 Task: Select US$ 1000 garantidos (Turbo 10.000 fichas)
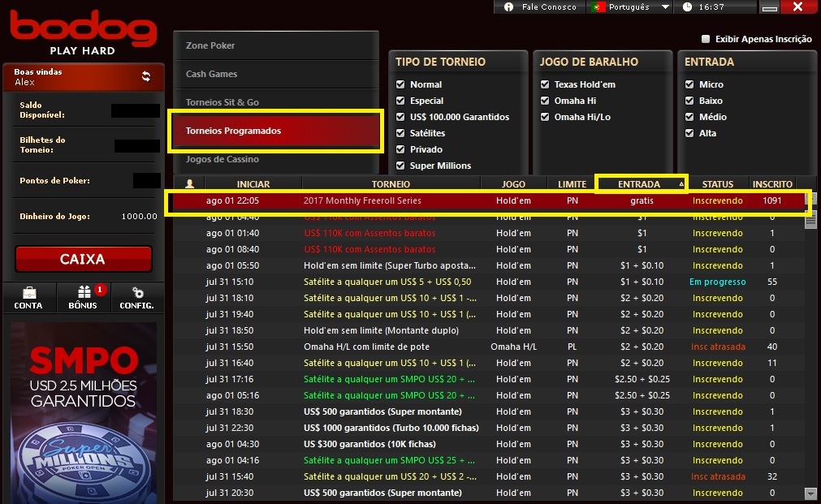pos(489,428)
